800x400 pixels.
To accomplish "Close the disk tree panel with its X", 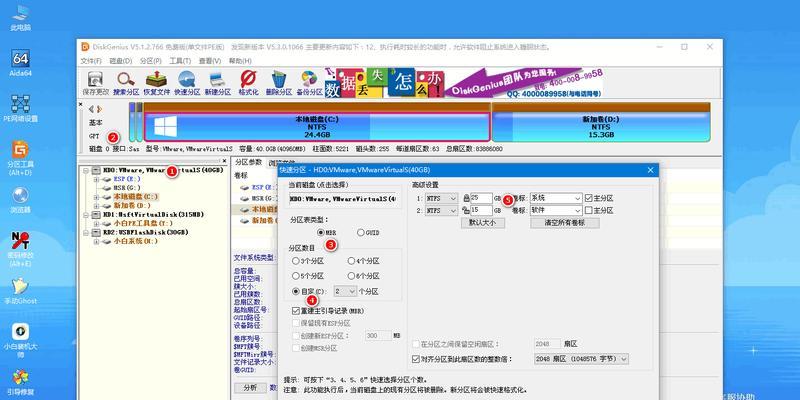I will tap(225, 161).
